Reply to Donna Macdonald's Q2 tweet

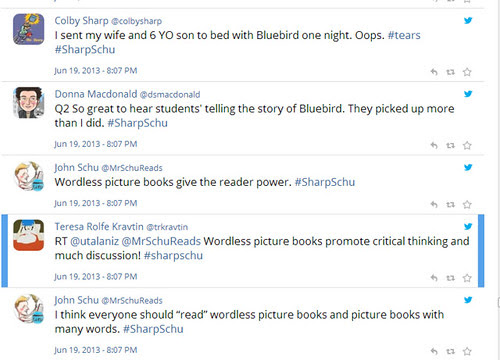(434, 145)
